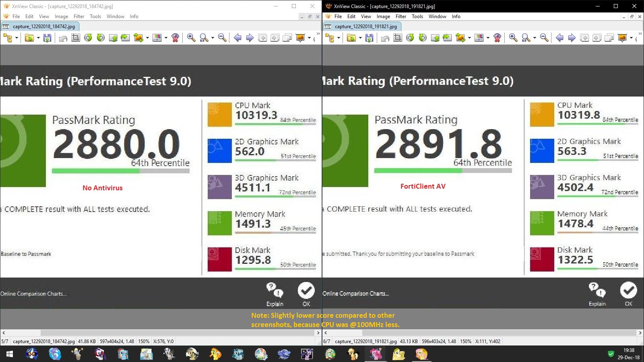This screenshot has width=644, height=362.
Task: Open the Windows Start menu
Action: click(x=10, y=354)
